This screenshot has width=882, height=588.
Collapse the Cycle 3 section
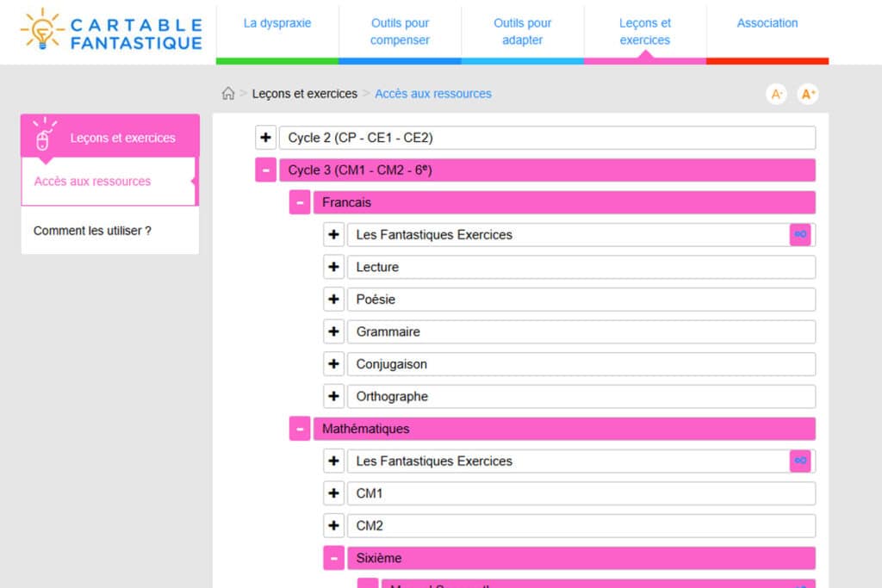(x=265, y=170)
